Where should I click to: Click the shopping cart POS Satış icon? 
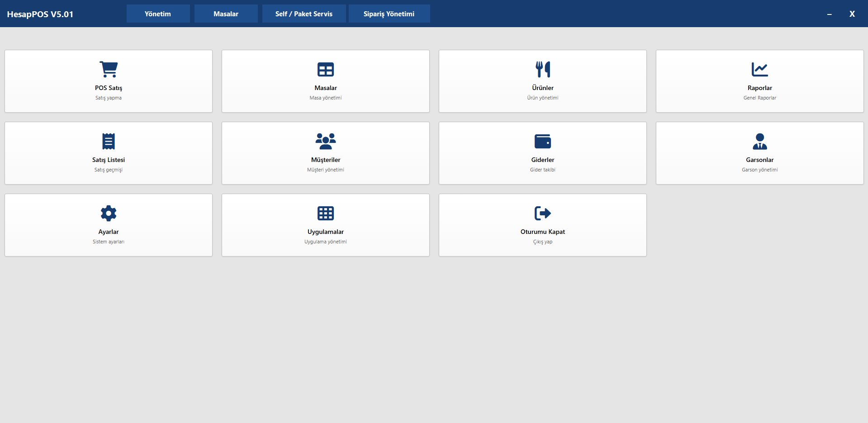pos(109,69)
